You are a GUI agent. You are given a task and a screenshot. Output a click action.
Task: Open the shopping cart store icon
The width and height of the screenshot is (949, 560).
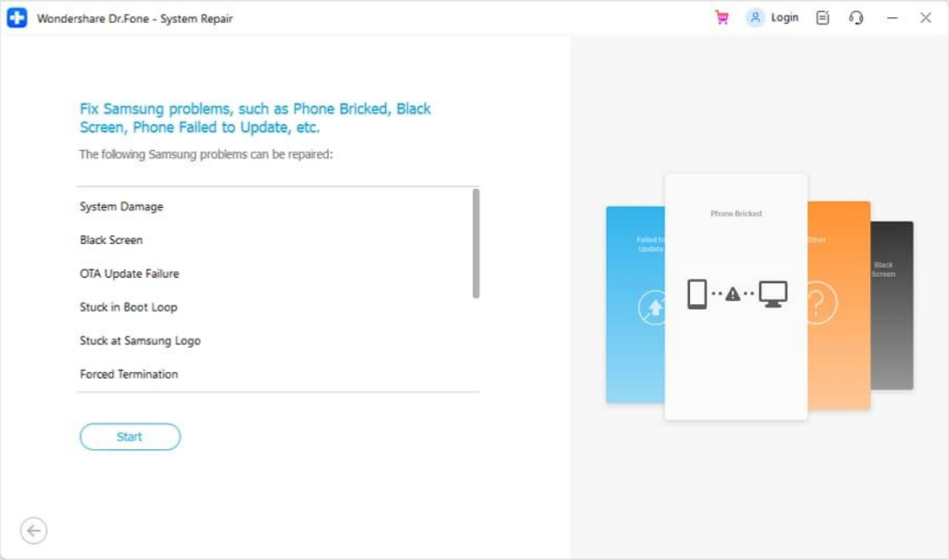click(722, 18)
